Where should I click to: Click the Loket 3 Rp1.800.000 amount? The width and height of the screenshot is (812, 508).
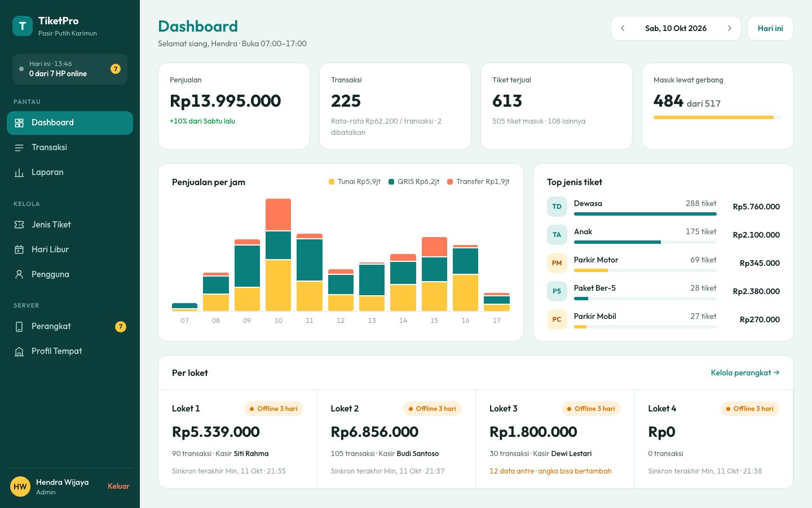[533, 432]
